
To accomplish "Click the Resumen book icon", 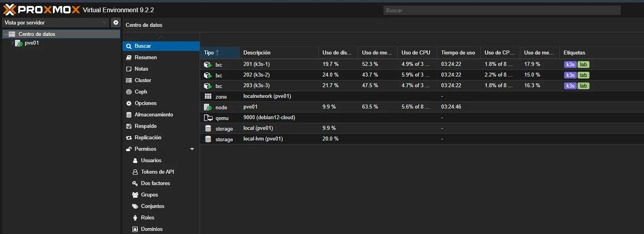I will [129, 58].
